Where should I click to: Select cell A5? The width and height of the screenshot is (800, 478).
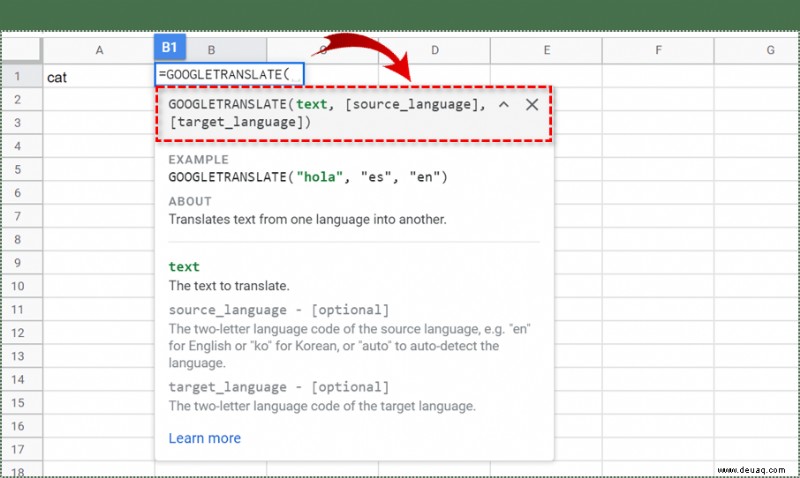point(98,169)
